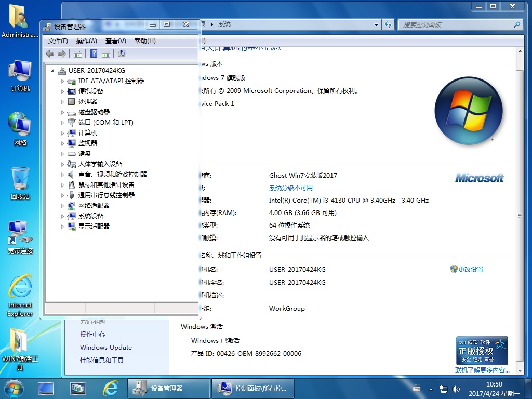532x399 pixels.
Task: Open Device Manager Help via the toolbar icon
Action: tap(92, 54)
